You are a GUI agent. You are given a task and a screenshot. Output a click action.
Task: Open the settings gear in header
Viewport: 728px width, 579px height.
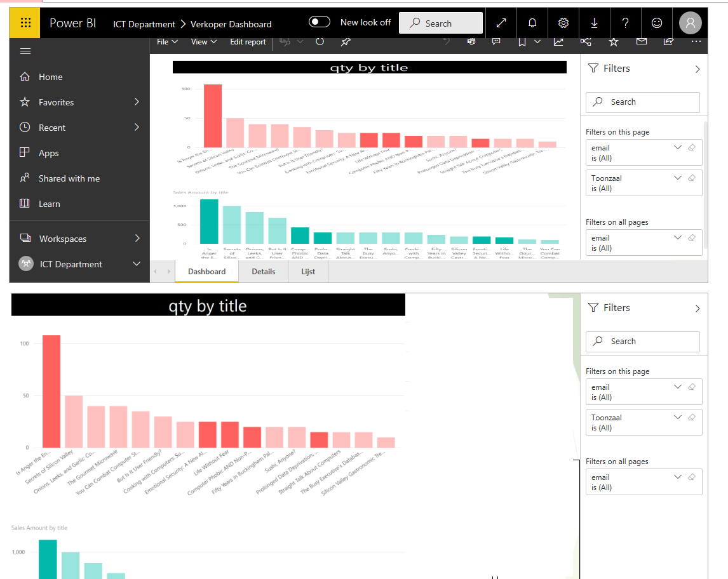pos(563,23)
